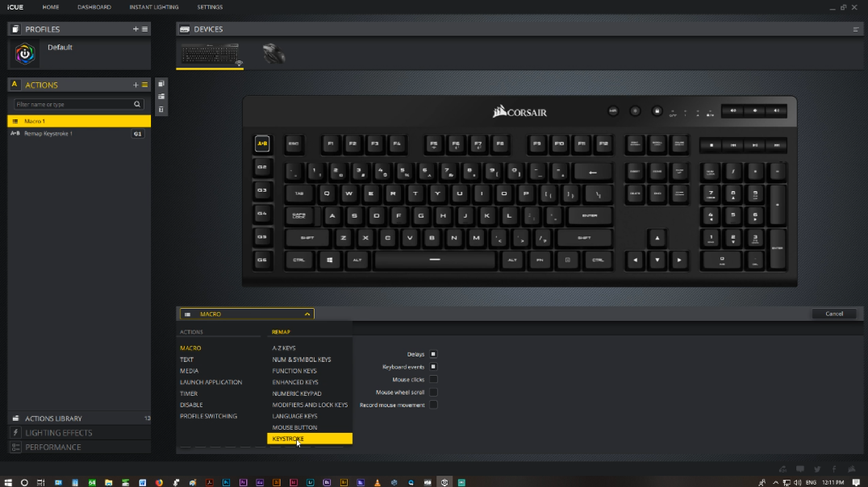
Task: Open the Actions panel hamburger menu
Action: tap(145, 85)
